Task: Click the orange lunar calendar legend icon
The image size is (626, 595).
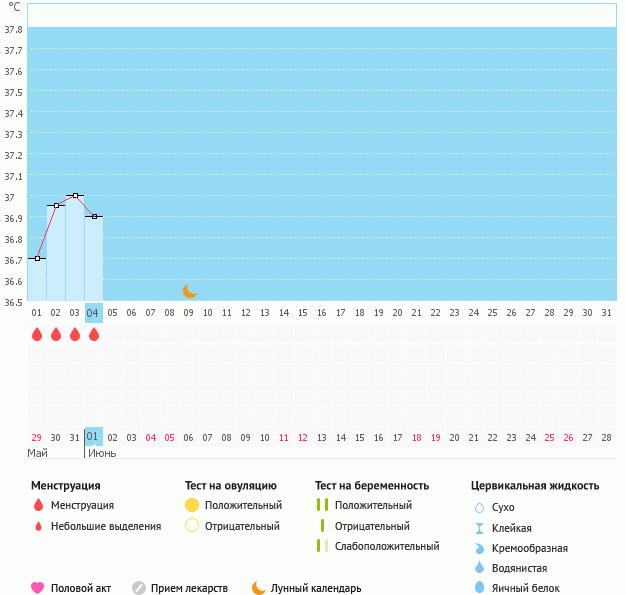Action: (x=259, y=588)
